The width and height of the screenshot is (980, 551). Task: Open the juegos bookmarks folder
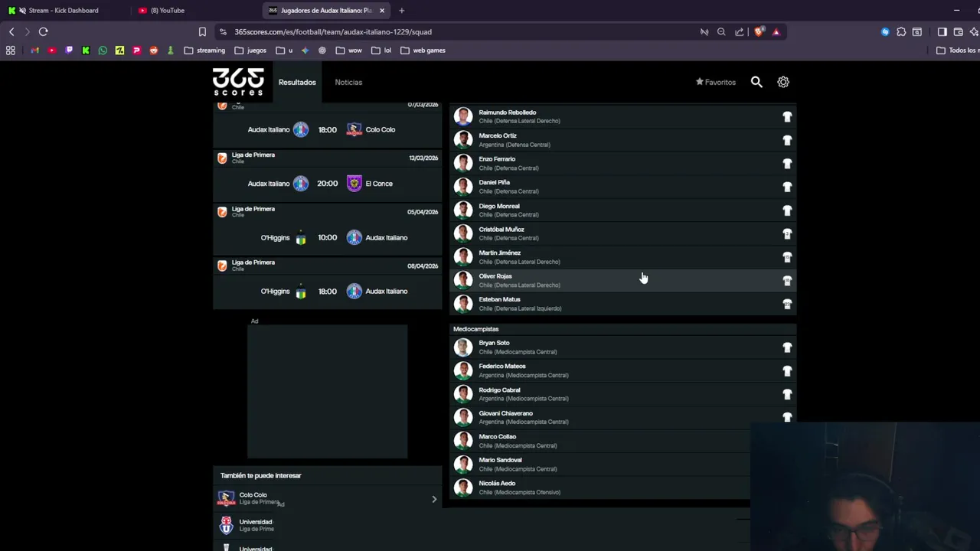(x=250, y=51)
